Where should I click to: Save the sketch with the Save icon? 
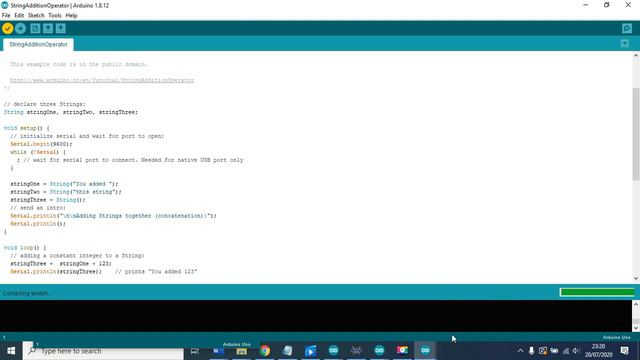click(61, 29)
